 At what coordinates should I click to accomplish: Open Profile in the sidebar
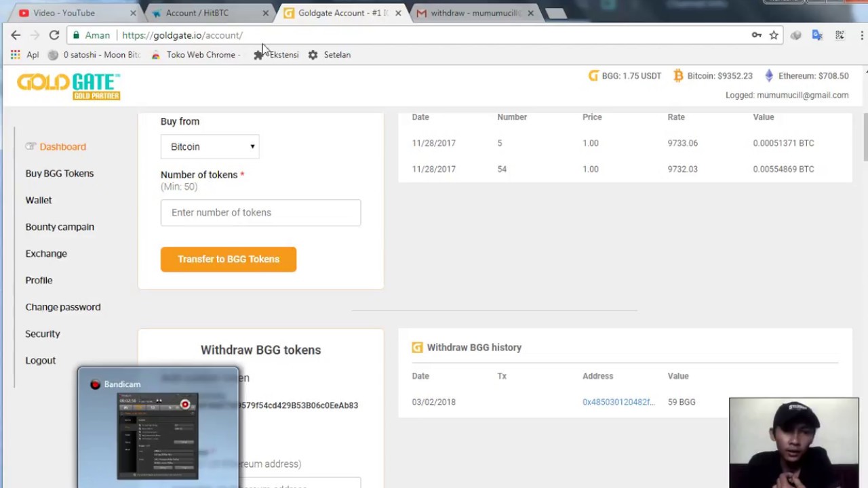click(x=39, y=281)
